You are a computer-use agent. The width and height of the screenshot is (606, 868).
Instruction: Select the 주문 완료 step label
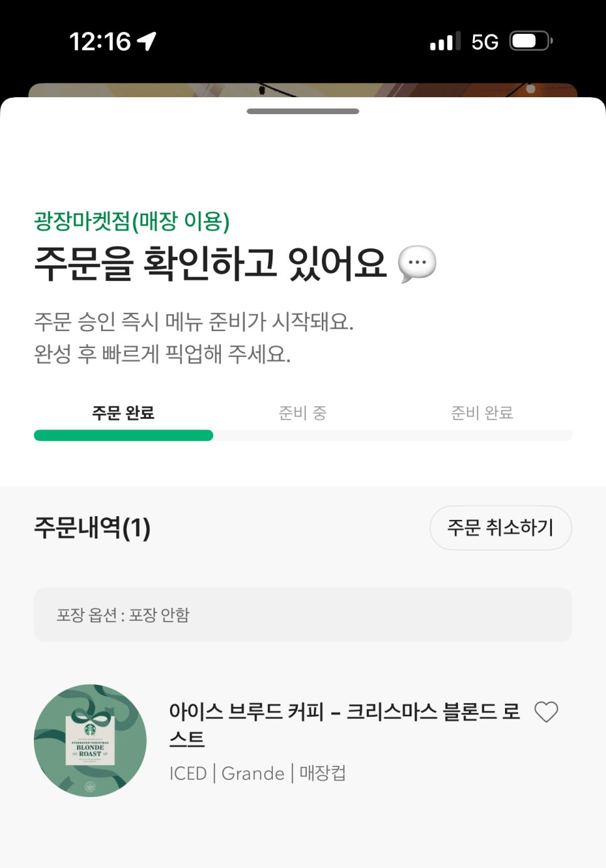(x=123, y=413)
